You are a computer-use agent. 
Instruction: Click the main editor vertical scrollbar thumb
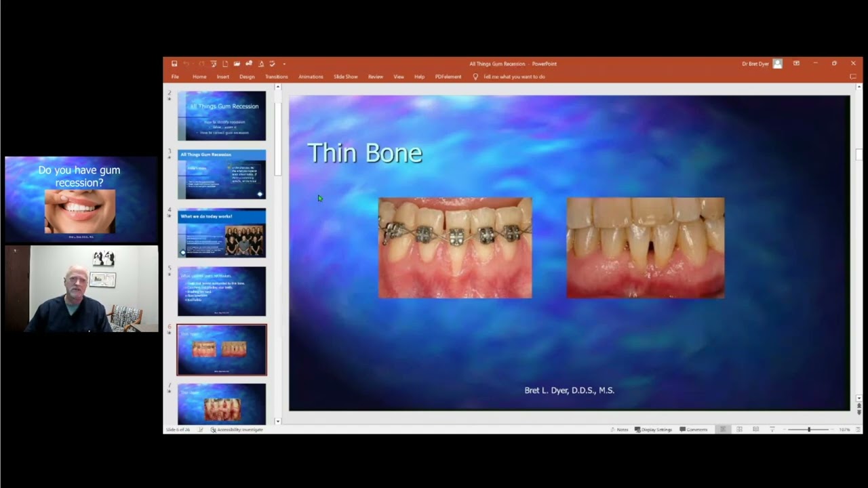[x=859, y=155]
